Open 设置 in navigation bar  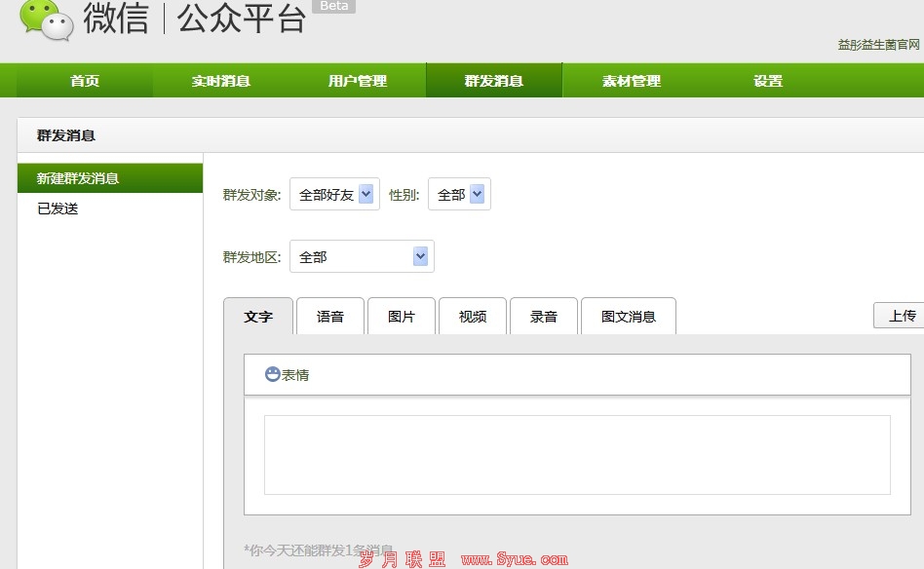pos(768,81)
